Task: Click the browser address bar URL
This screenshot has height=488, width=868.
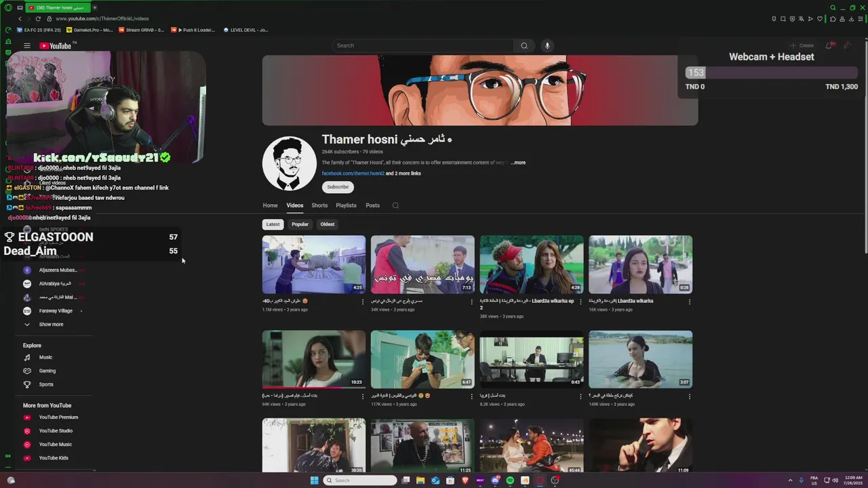Action: click(x=102, y=19)
